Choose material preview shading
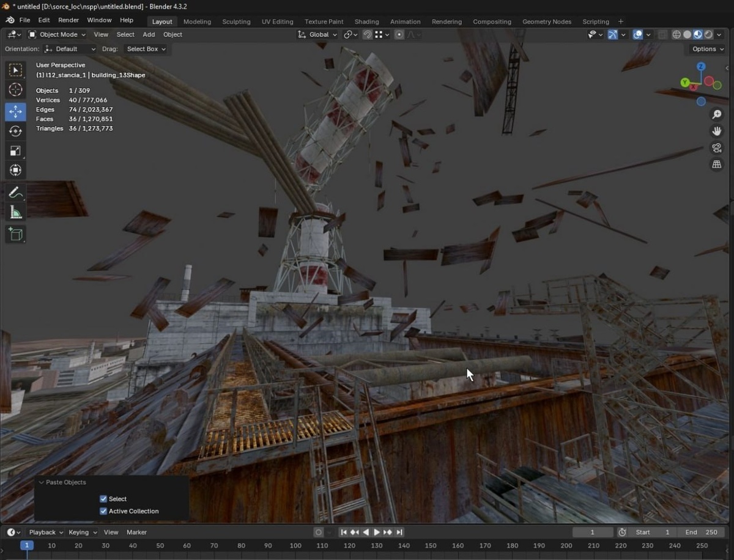The height and width of the screenshot is (560, 734). point(698,34)
